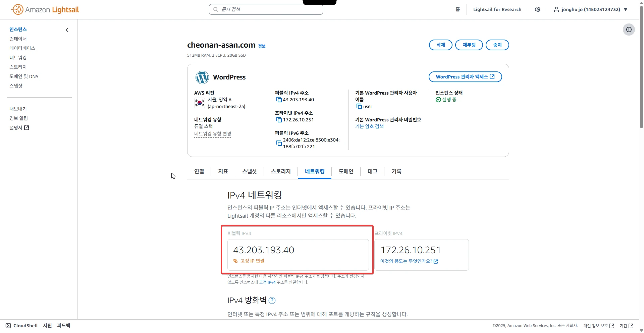Click the 개인 정보 보호 external link icon
This screenshot has height=333, width=644.
click(612, 326)
